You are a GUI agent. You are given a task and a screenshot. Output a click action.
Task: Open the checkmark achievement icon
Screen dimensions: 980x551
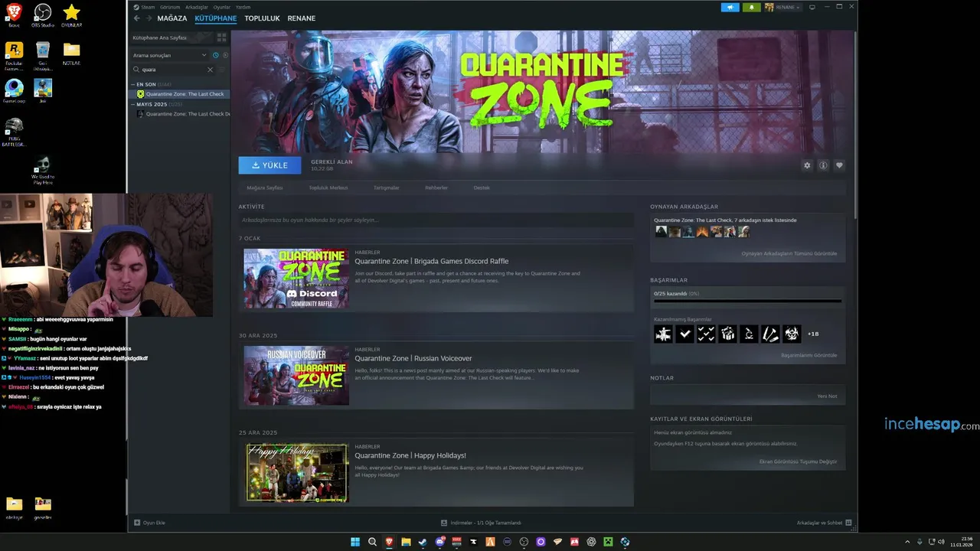point(684,334)
